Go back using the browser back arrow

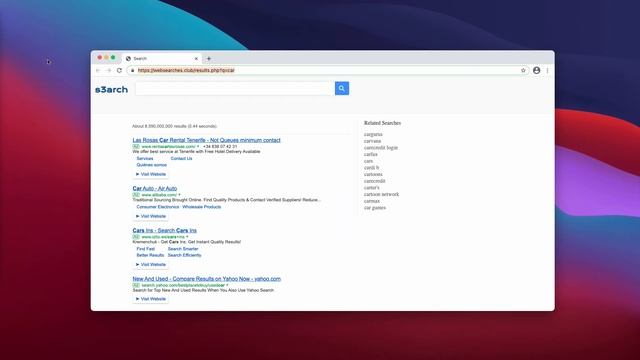click(98, 70)
